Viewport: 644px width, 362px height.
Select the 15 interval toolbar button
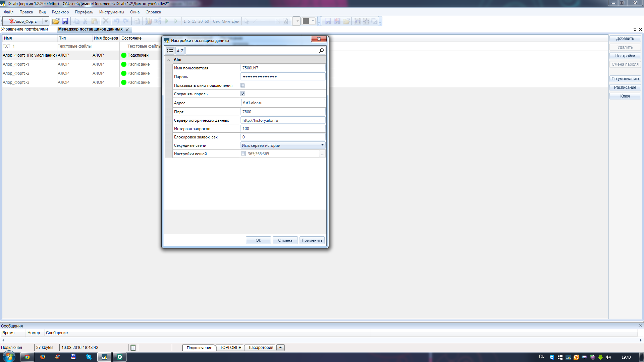tap(194, 21)
